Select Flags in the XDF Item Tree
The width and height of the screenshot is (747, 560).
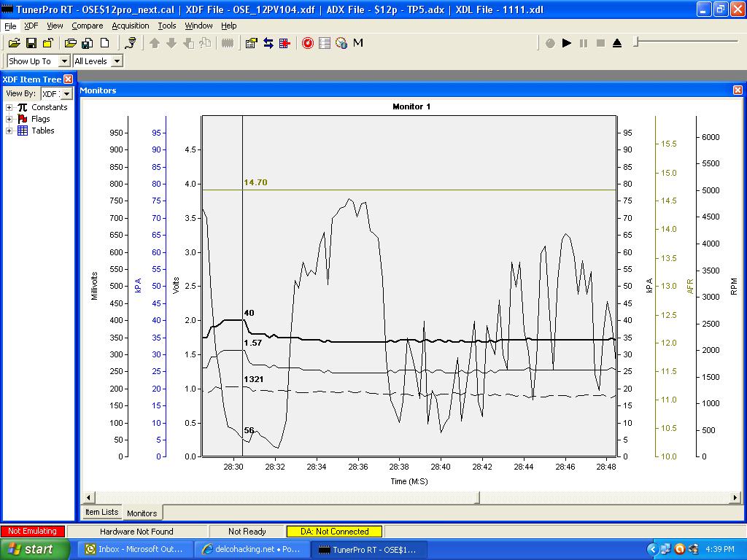tap(41, 119)
